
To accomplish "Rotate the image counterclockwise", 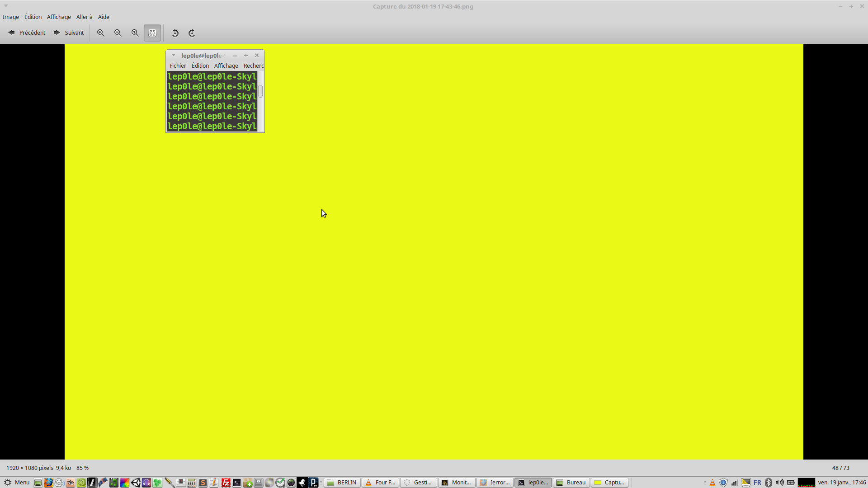I will pos(175,33).
